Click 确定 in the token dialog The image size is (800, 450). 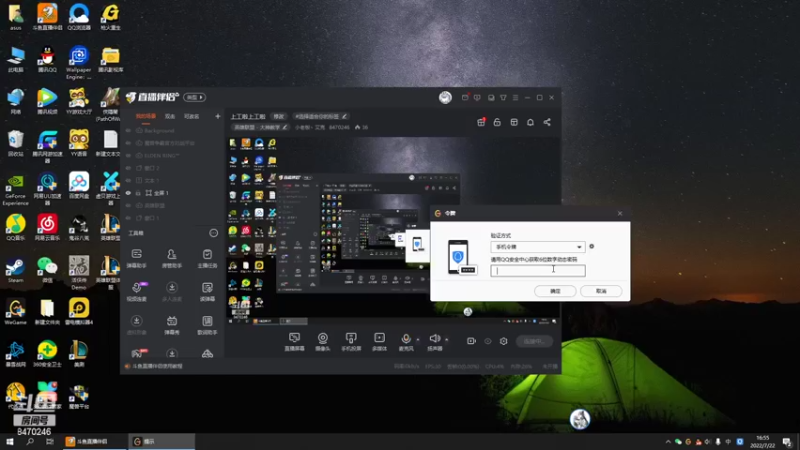pos(555,291)
